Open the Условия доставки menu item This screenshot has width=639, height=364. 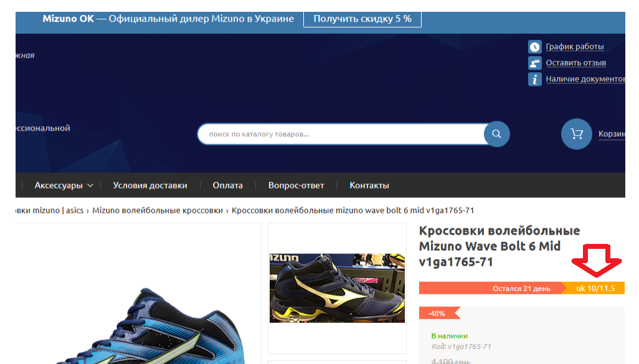pyautogui.click(x=150, y=185)
